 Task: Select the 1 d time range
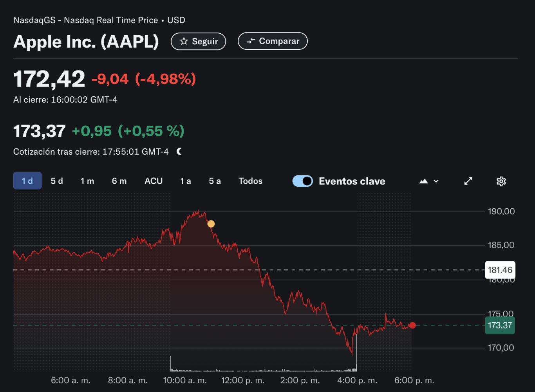point(27,181)
